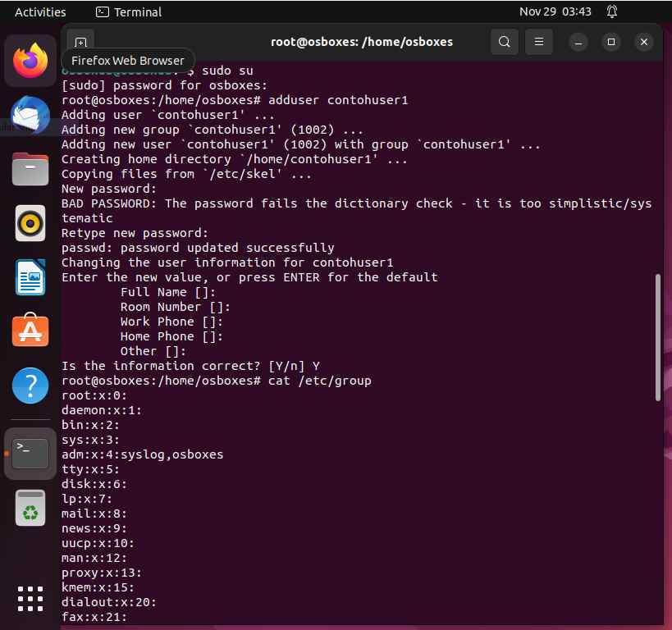Click the 'Full Name []:' prompt line

click(x=168, y=292)
